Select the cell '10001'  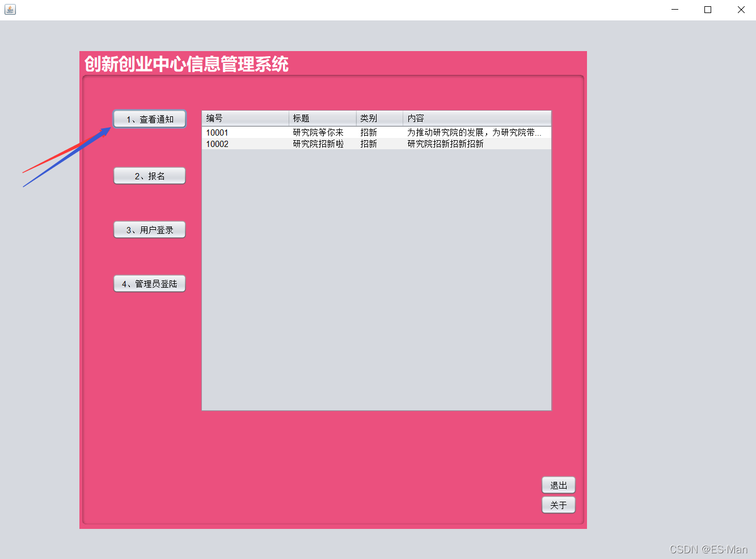coord(246,132)
